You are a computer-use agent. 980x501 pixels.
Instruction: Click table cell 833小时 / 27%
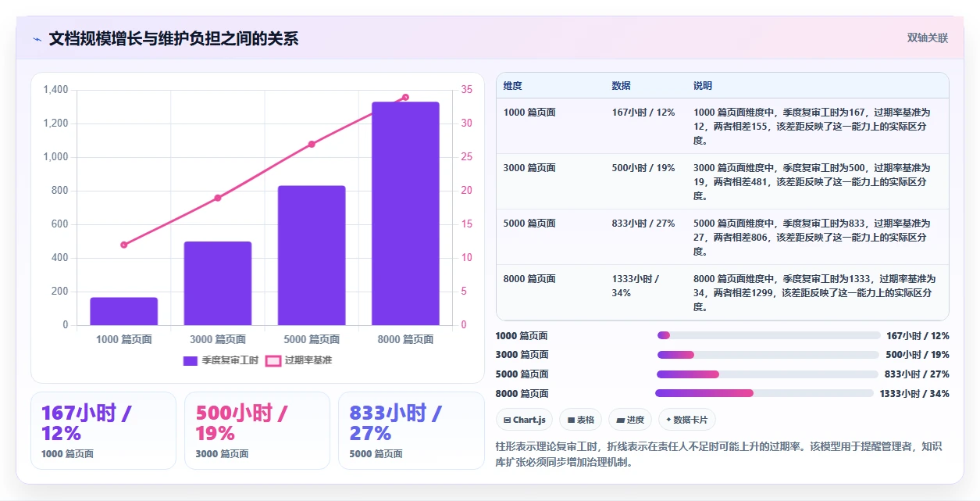click(643, 224)
